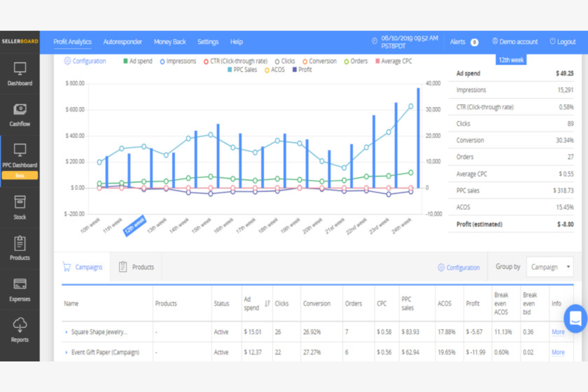Expand the Event Gift Paper campaign row
This screenshot has width=588, height=392.
tap(66, 352)
